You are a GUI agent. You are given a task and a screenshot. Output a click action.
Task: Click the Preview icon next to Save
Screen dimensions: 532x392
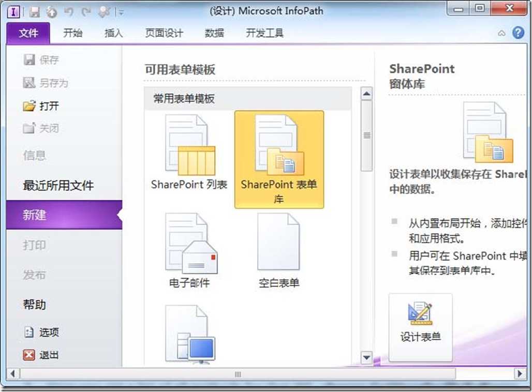(x=52, y=12)
